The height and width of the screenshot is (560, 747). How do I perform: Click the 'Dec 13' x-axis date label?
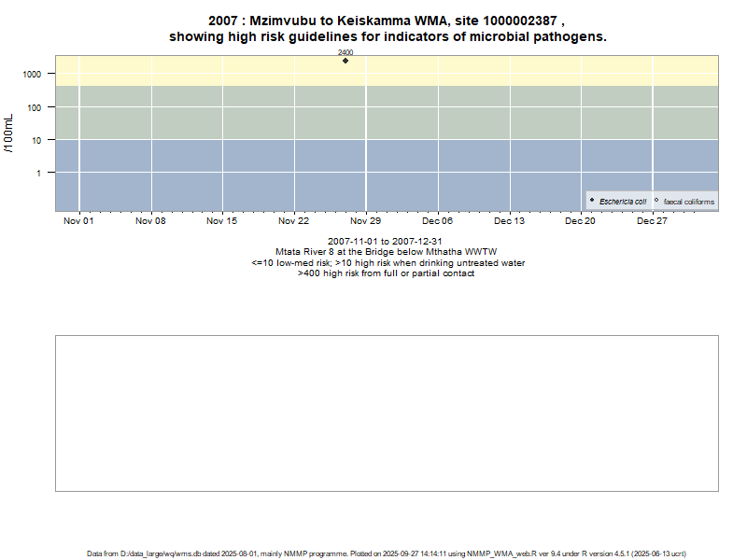[x=509, y=221]
